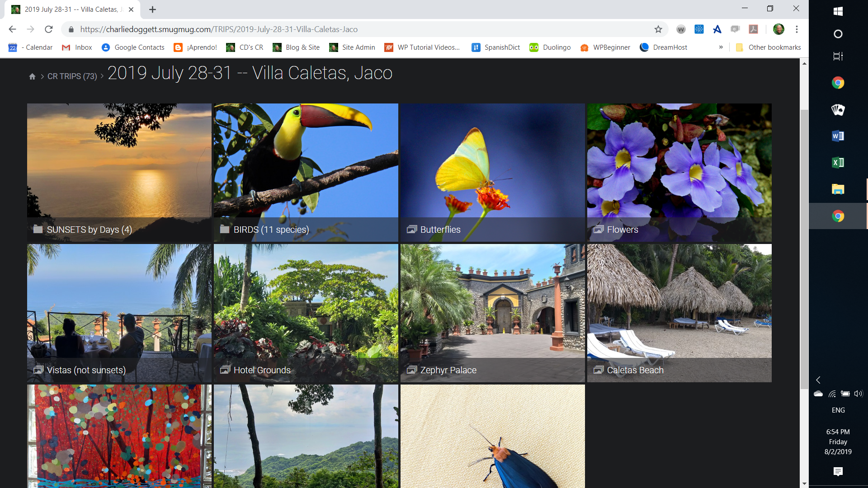Open the Butterflies gallery
The image size is (868, 488).
(493, 173)
